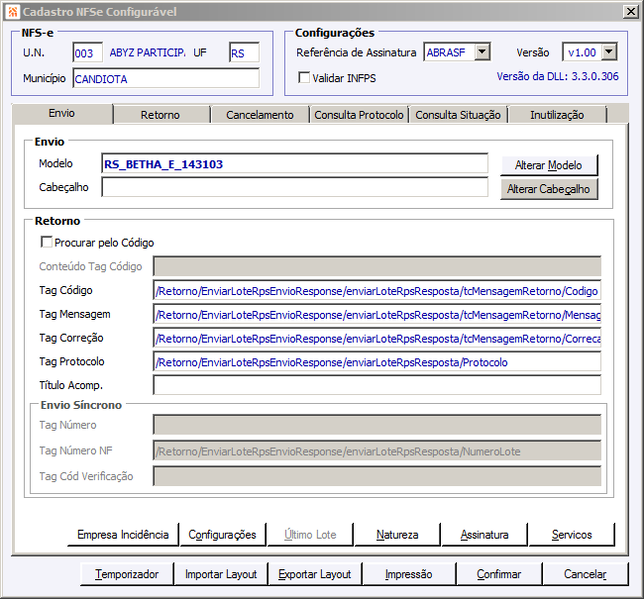Click the Alterar Cabeçalho button
The width and height of the screenshot is (644, 599).
pyautogui.click(x=549, y=189)
